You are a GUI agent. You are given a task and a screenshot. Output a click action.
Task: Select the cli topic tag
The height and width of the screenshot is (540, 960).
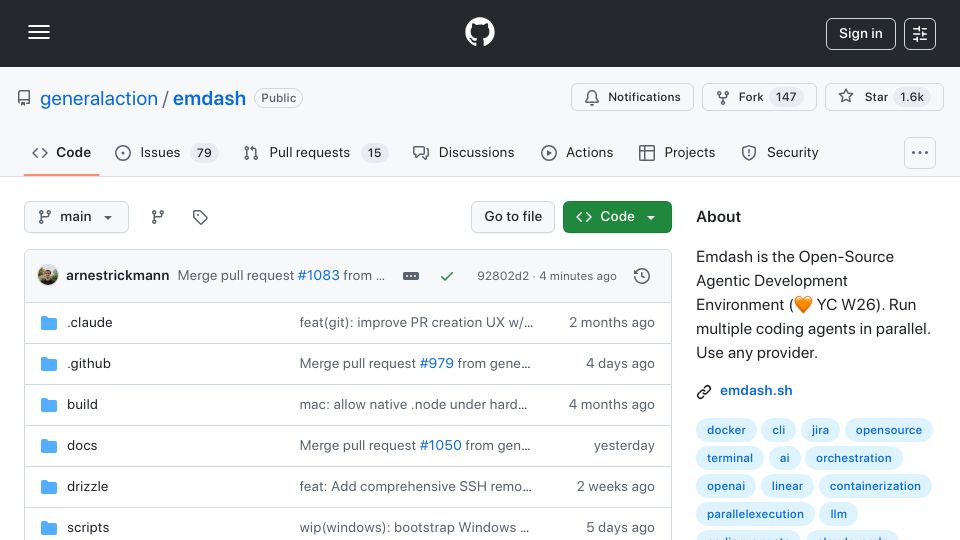pos(778,430)
